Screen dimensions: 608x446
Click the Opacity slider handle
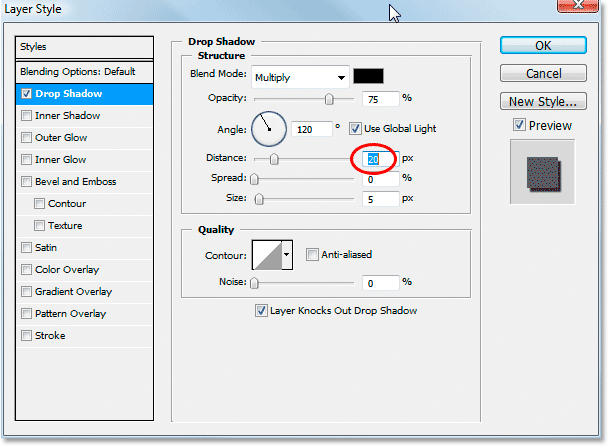pyautogui.click(x=328, y=99)
